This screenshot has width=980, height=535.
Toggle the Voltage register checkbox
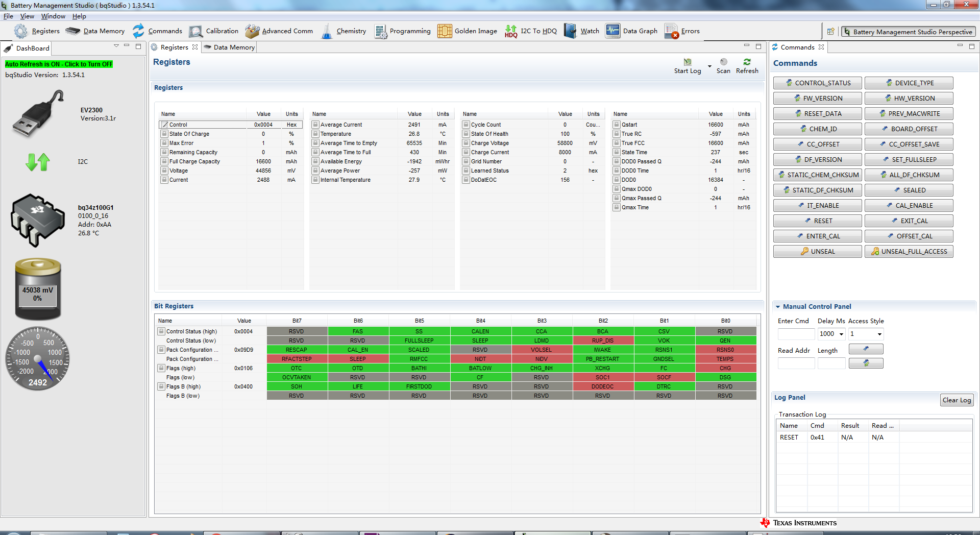[x=164, y=171]
